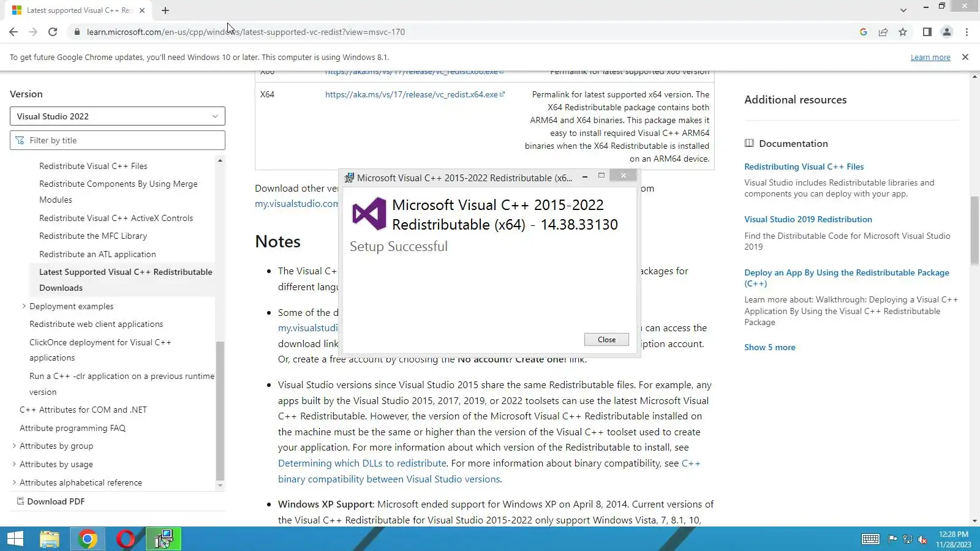Click the browser Forward arrow

[33, 32]
